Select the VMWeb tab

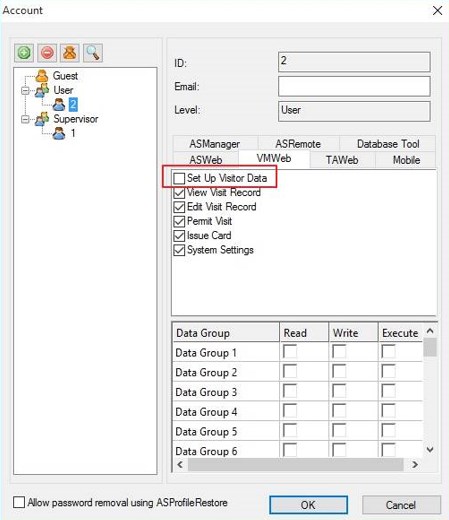point(274,159)
